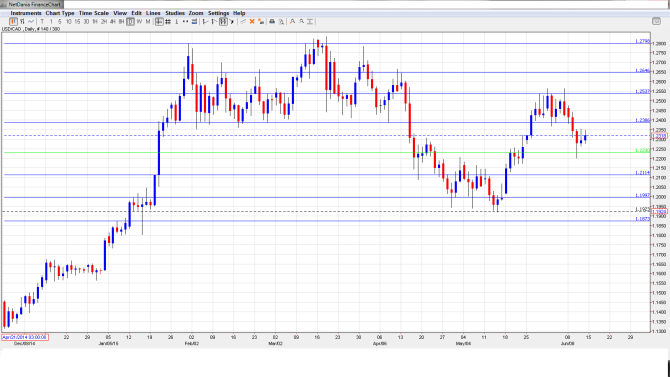This screenshot has height=377, width=670.
Task: Switch to 10-minute time scale
Action: click(x=68, y=21)
